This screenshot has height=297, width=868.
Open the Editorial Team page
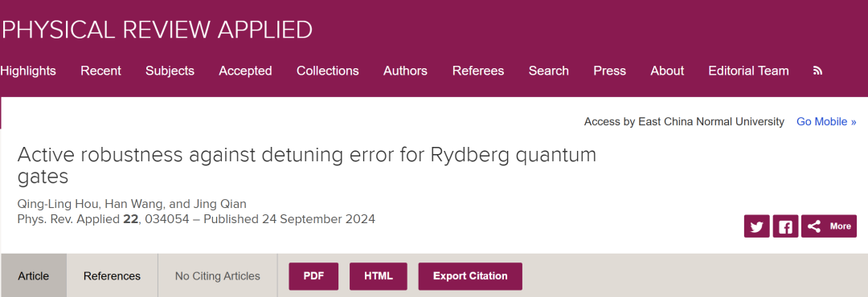click(748, 71)
